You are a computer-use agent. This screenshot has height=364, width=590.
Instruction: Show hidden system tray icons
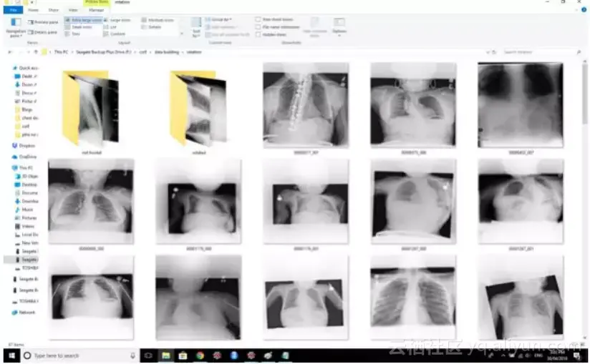(x=503, y=355)
